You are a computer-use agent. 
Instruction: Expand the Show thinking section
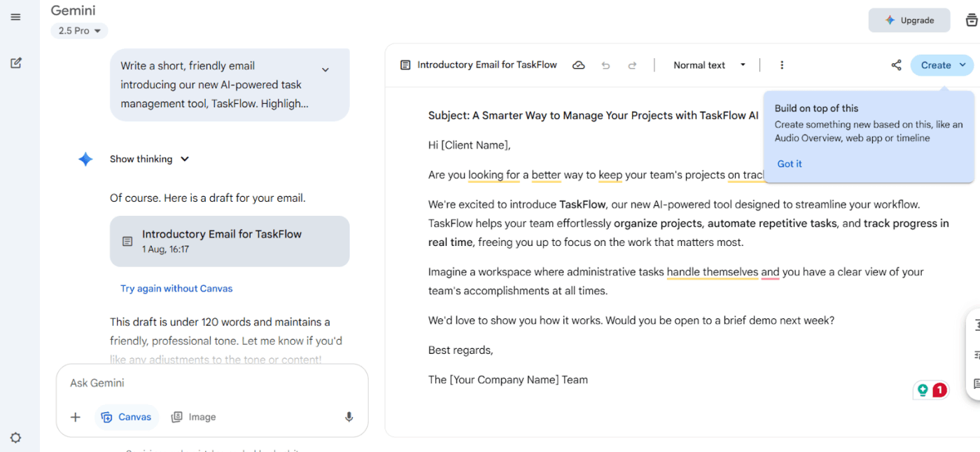tap(149, 158)
